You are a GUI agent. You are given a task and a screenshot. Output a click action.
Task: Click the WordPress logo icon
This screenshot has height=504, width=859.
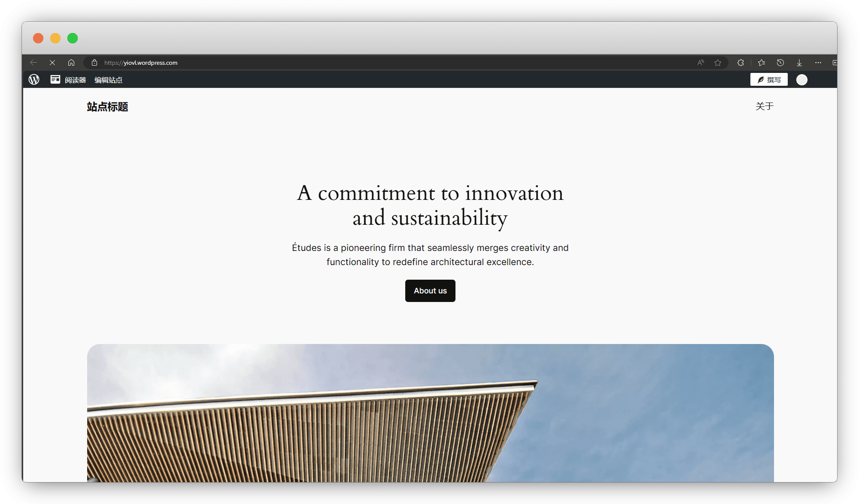[34, 79]
